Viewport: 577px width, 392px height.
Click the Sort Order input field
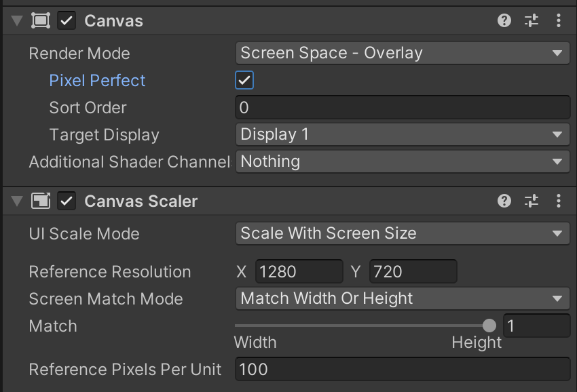pyautogui.click(x=402, y=107)
